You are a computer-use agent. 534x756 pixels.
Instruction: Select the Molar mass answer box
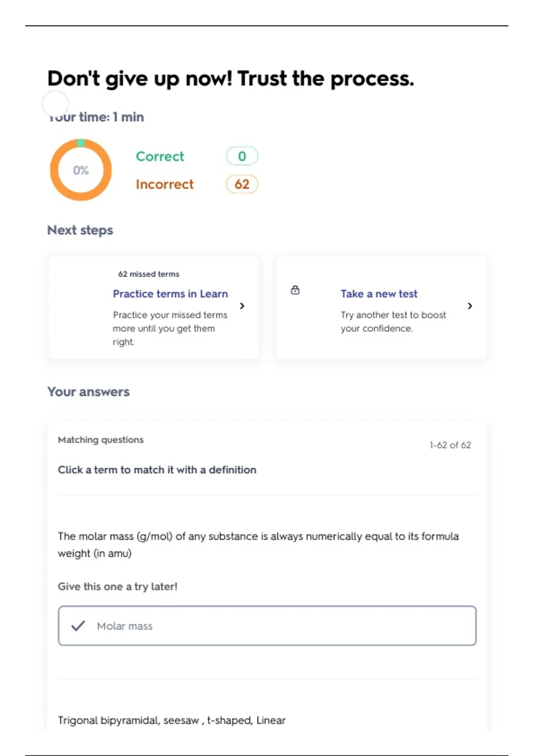click(267, 626)
